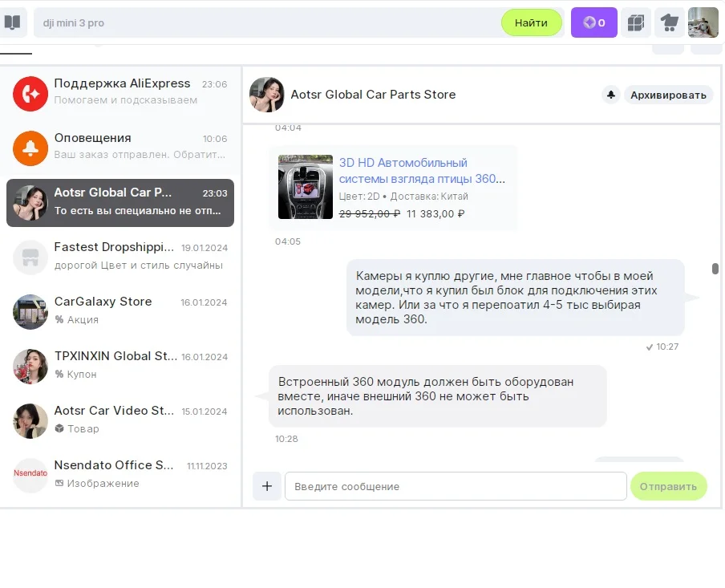The image size is (725, 588).
Task: Click the дорогой Цвет и стиль случайны preview
Action: pos(138,265)
